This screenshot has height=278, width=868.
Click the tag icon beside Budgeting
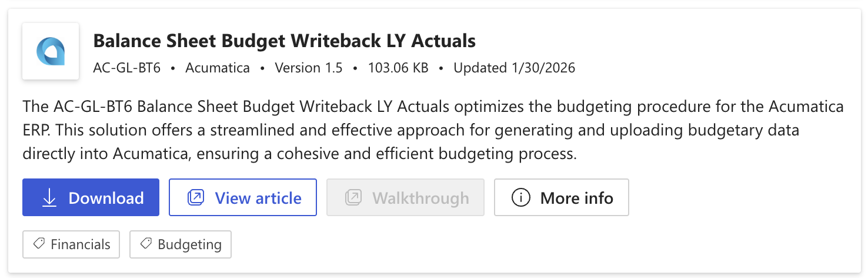pyautogui.click(x=146, y=244)
